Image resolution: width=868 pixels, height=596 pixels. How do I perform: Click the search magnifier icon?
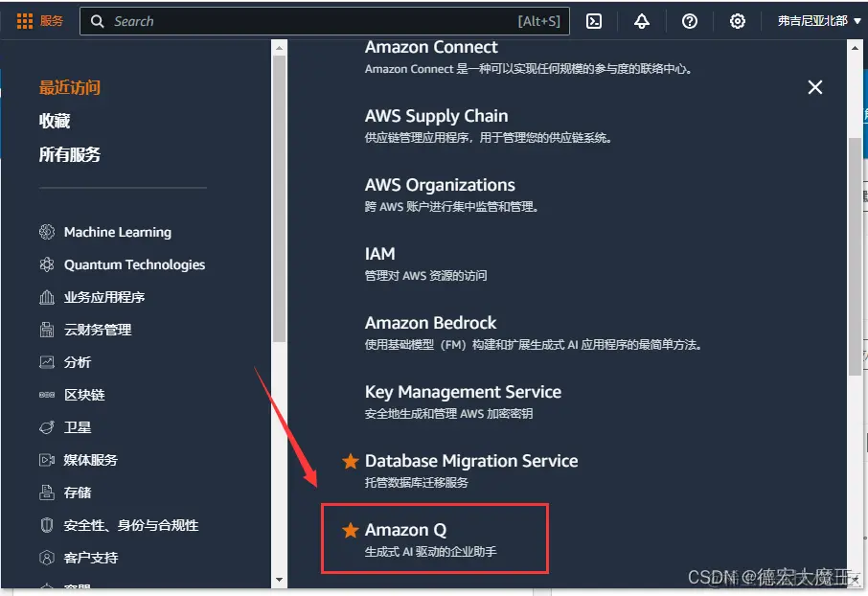pyautogui.click(x=98, y=21)
